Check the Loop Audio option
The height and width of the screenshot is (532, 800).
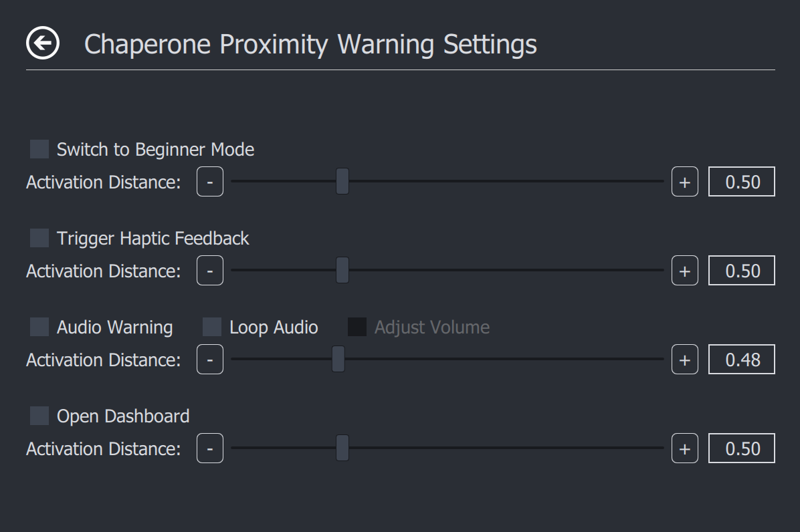212,327
